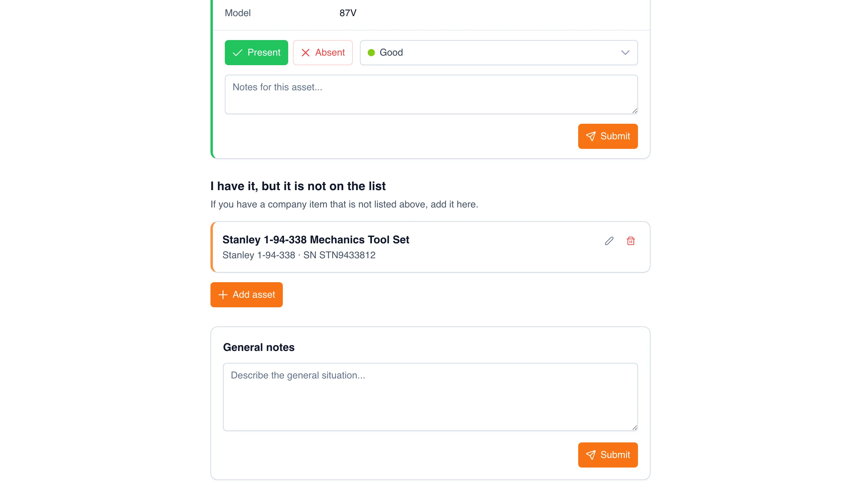Delete Stanley Tool Set with the trash icon
The width and height of the screenshot is (861, 504).
tap(631, 241)
